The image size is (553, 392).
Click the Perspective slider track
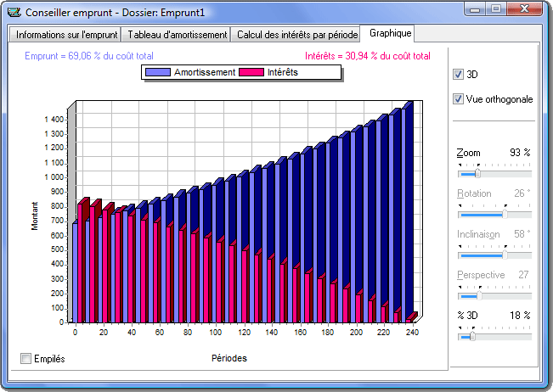pyautogui.click(x=495, y=295)
